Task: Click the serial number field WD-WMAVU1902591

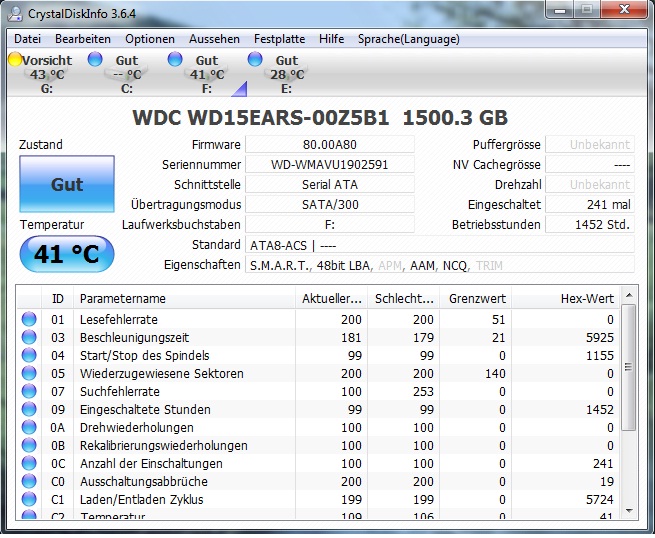Action: click(330, 164)
